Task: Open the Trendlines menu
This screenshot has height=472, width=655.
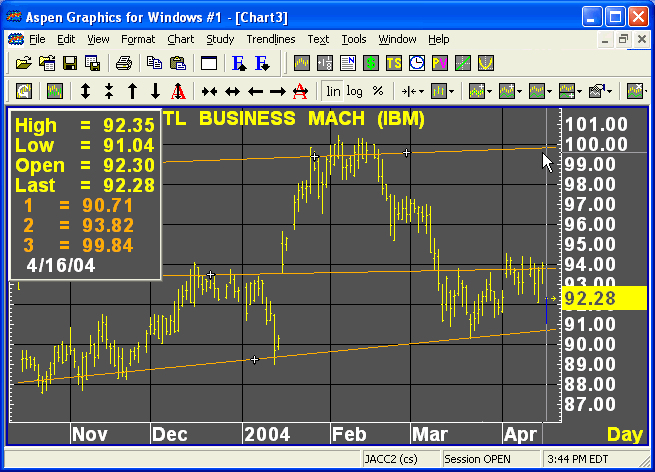Action: pyautogui.click(x=271, y=39)
